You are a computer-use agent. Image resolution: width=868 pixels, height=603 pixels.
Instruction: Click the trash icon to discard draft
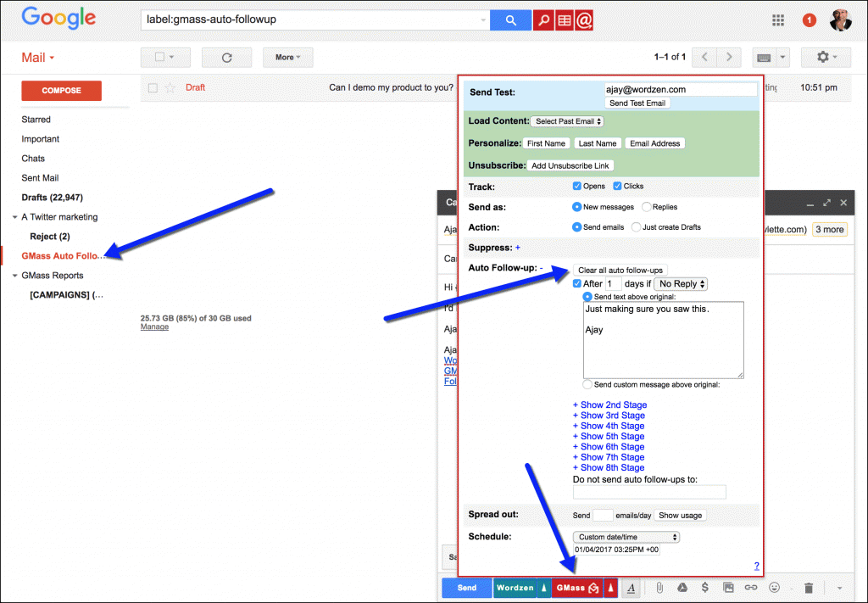coord(809,588)
